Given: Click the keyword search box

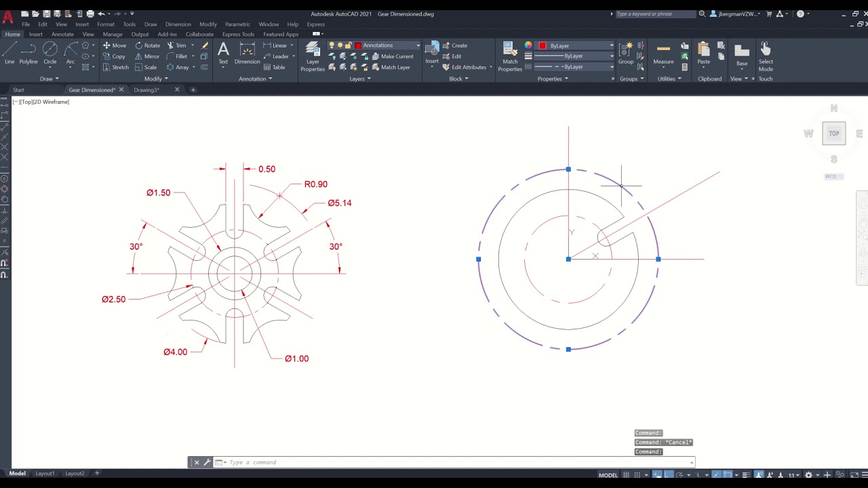Looking at the screenshot, I should click(x=656, y=14).
